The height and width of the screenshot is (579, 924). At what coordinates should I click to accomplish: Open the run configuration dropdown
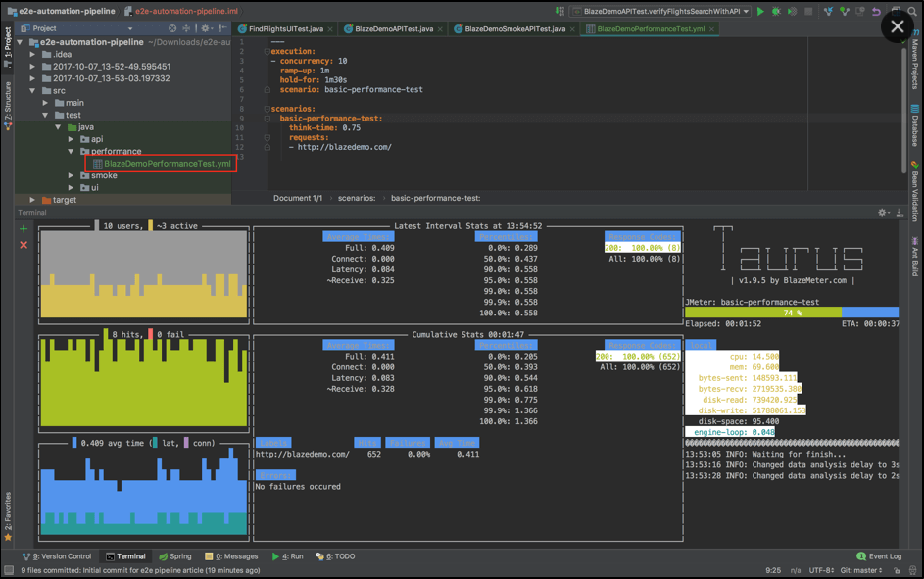[x=662, y=12]
